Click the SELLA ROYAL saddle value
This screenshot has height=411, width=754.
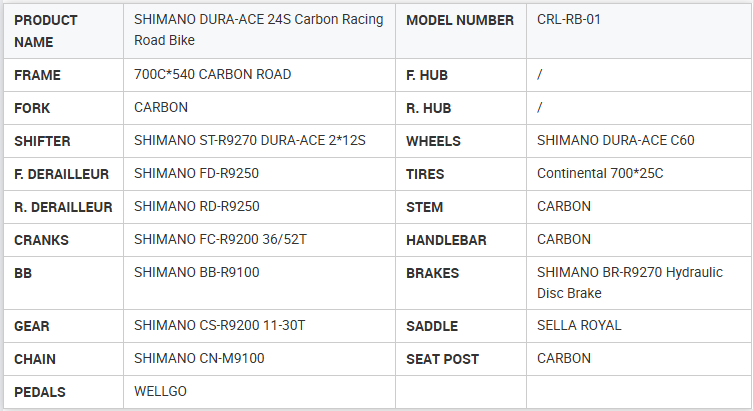(578, 326)
